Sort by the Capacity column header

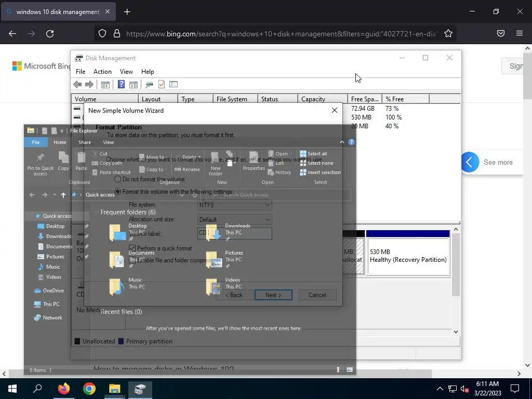[323, 99]
